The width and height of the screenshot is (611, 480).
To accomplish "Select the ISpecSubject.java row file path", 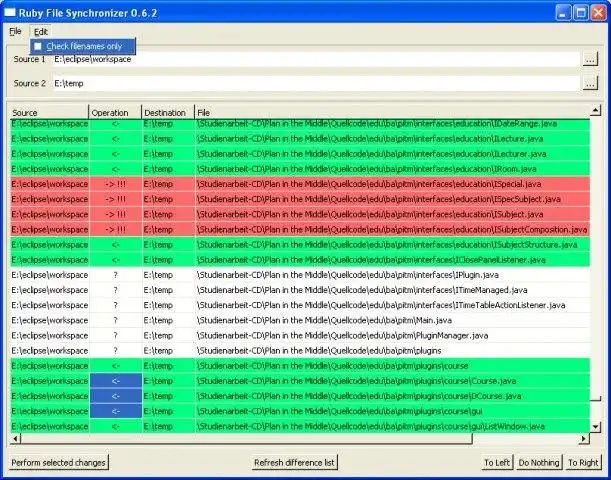I will [x=379, y=199].
